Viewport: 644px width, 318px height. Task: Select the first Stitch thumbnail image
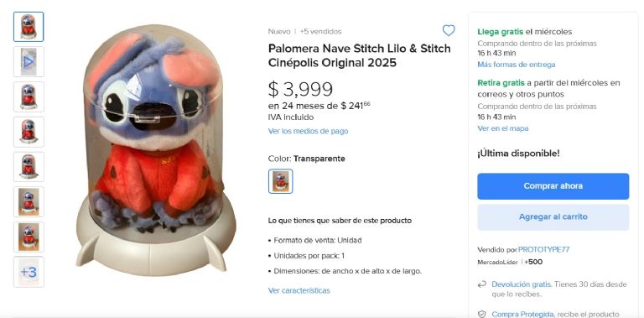(29, 27)
